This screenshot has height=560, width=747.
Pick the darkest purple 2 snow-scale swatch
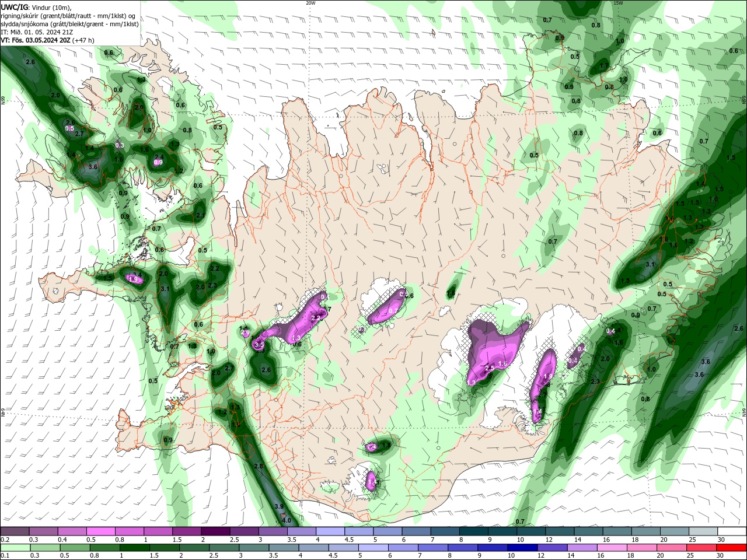click(215, 531)
